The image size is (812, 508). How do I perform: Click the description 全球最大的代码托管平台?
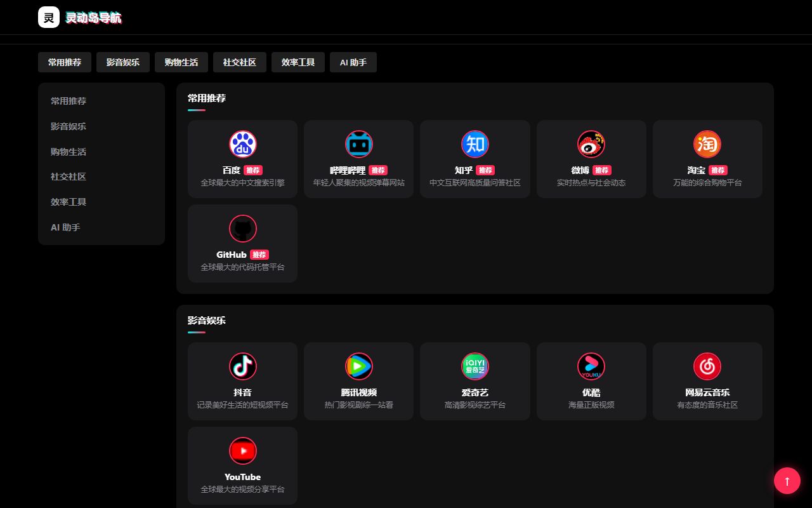pyautogui.click(x=242, y=267)
